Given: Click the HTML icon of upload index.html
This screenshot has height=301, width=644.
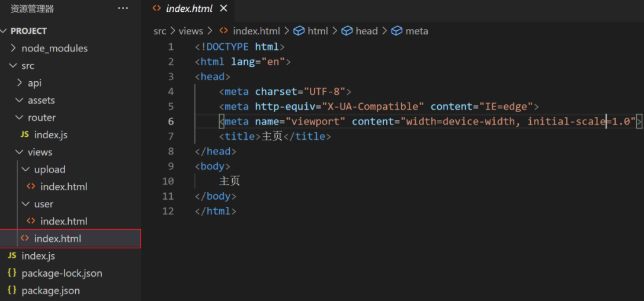Looking at the screenshot, I should tap(31, 187).
